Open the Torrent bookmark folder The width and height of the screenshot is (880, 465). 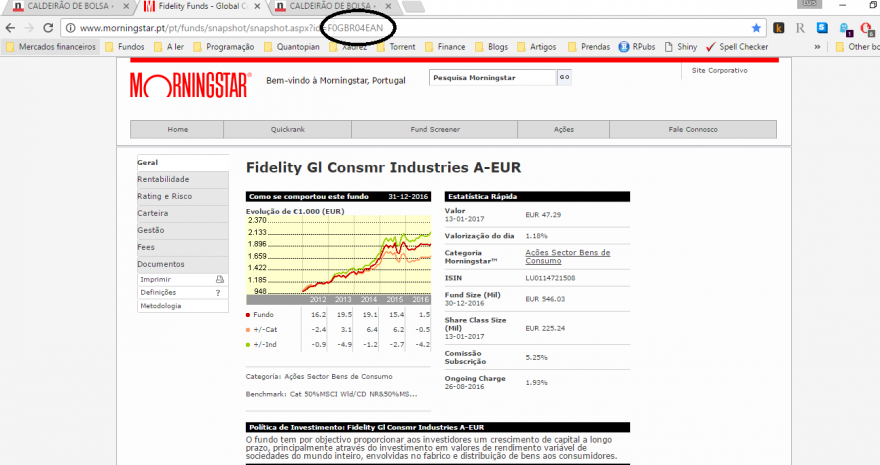396,47
